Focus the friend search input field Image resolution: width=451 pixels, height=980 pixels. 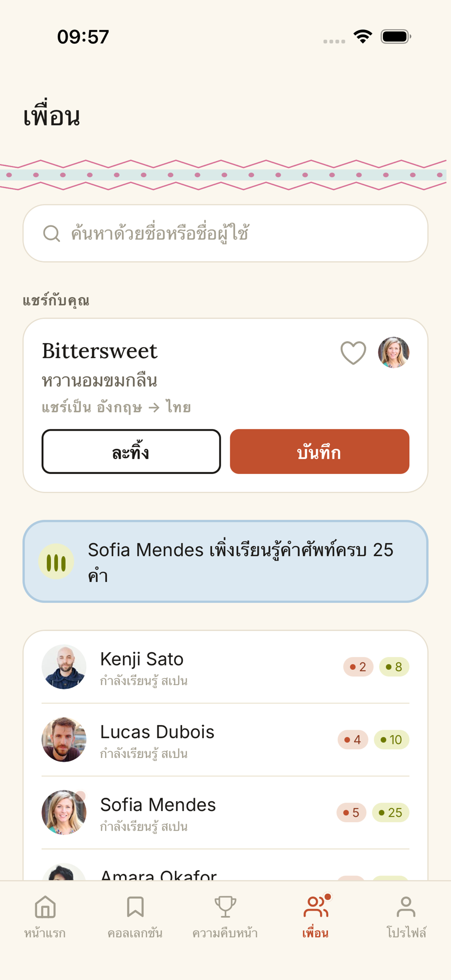(225, 233)
